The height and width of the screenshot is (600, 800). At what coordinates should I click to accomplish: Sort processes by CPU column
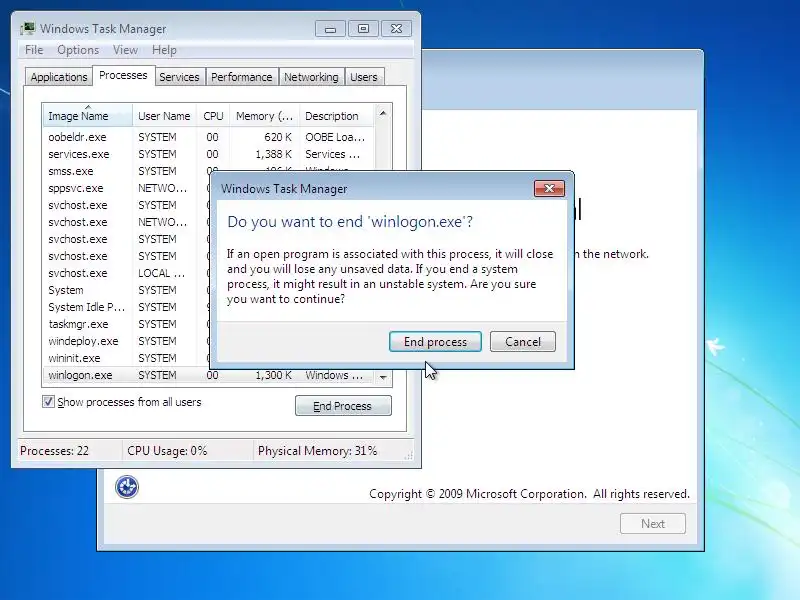(213, 116)
